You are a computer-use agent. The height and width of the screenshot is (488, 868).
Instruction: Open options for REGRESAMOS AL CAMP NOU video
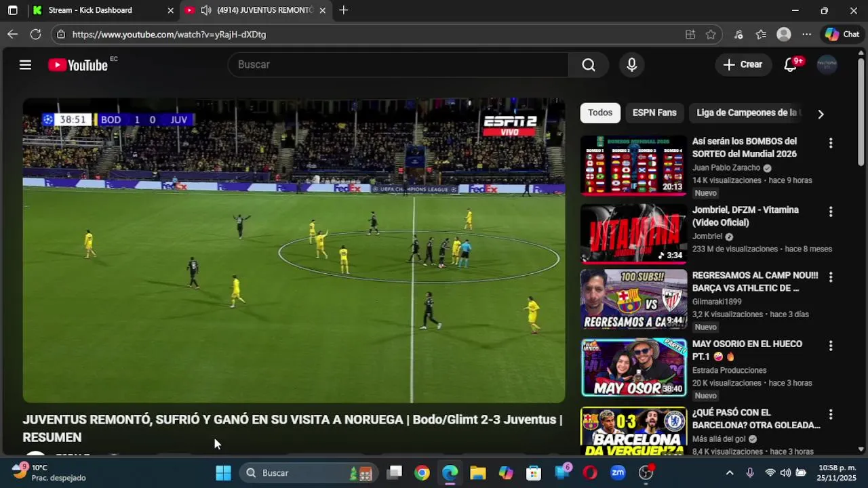click(x=831, y=277)
